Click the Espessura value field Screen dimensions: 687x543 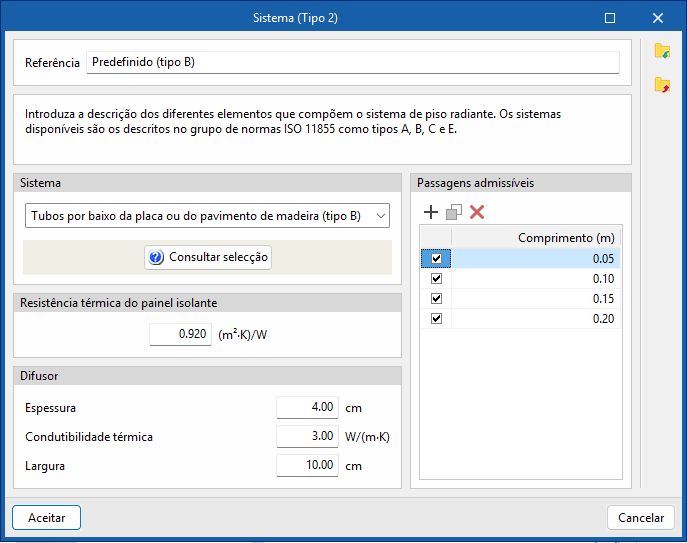307,408
